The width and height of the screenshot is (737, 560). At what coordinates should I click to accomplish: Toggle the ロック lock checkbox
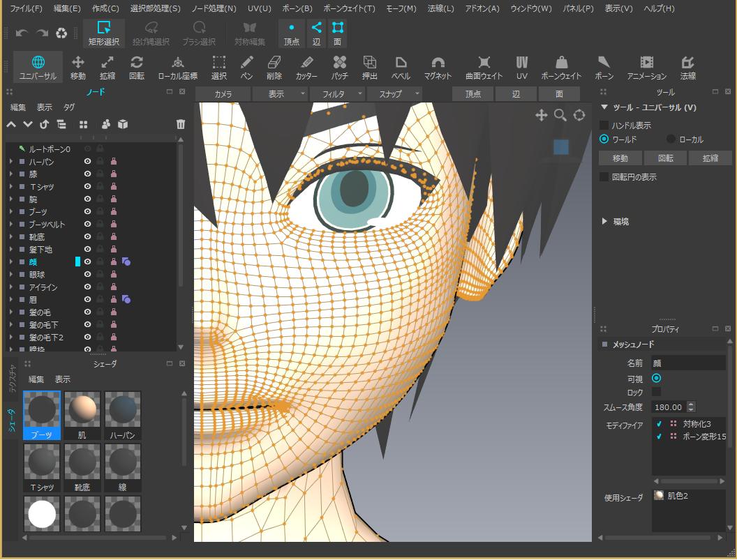(656, 392)
